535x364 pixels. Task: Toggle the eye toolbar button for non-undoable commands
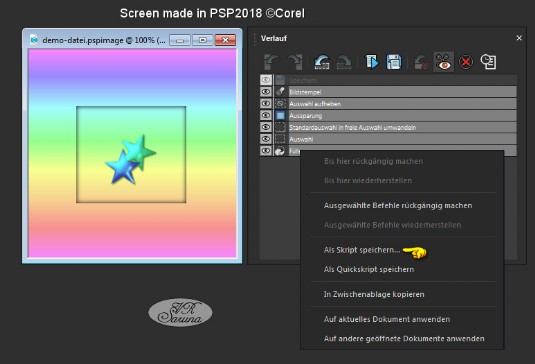coord(444,62)
